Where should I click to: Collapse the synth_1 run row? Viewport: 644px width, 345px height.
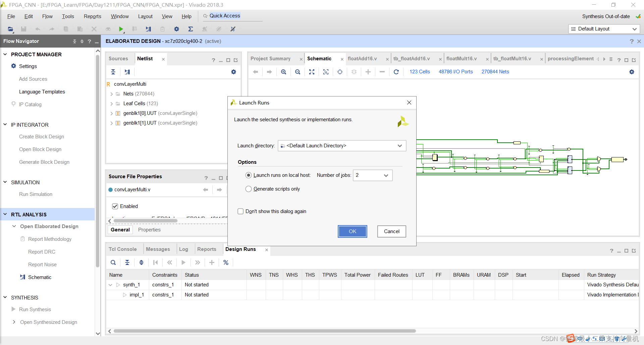pyautogui.click(x=110, y=285)
